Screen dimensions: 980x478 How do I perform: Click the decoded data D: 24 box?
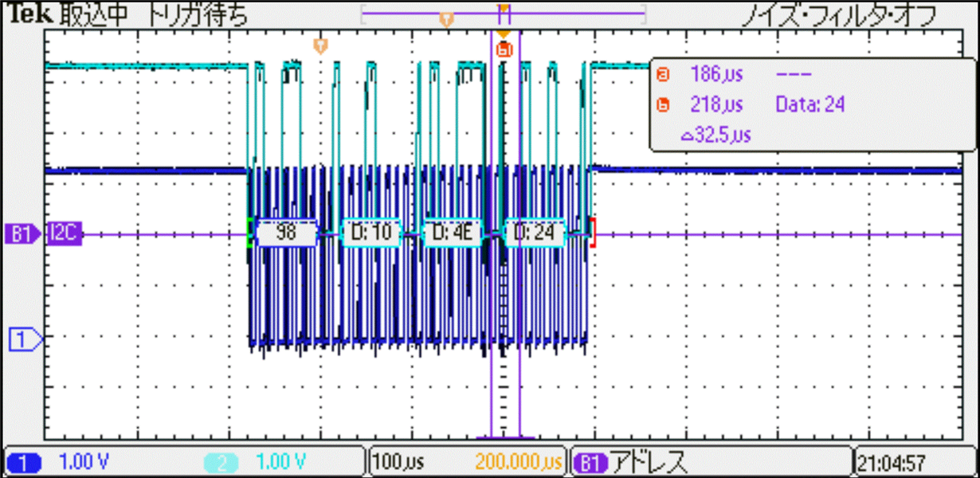click(x=535, y=233)
